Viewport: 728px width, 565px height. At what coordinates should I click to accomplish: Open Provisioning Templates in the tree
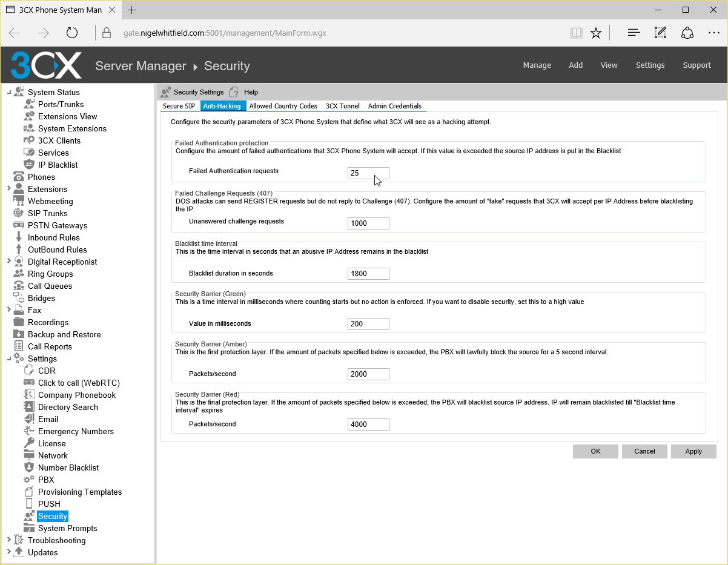click(x=80, y=492)
